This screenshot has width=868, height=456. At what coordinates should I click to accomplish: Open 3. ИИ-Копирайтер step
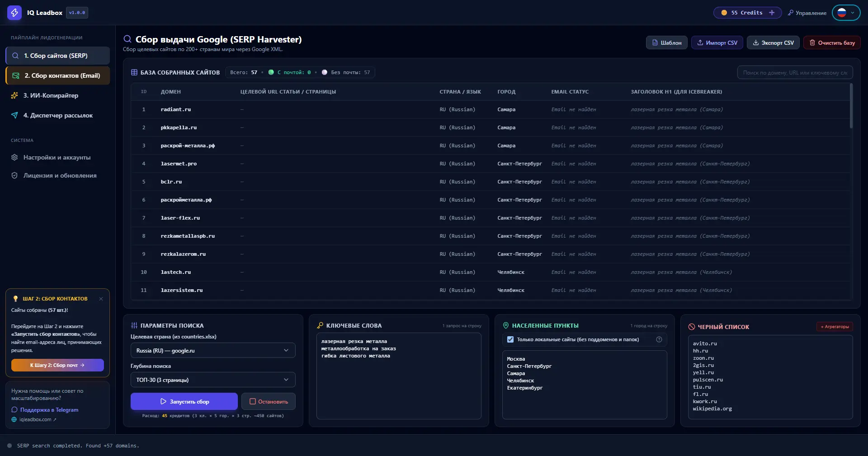57,95
